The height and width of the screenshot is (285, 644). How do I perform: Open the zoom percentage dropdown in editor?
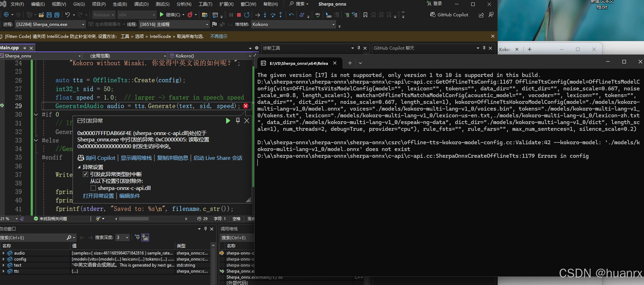click(16, 219)
